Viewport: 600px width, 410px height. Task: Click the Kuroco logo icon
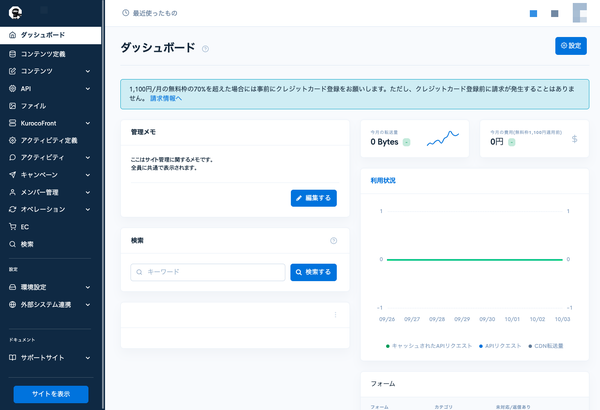(15, 13)
